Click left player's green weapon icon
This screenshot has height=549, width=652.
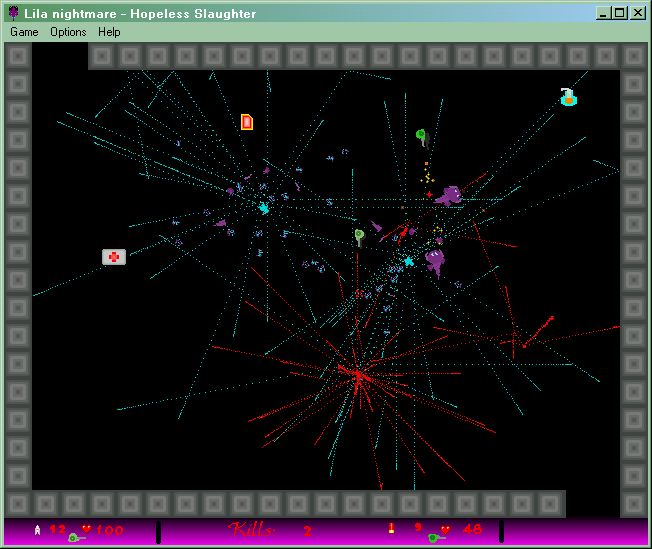76,537
